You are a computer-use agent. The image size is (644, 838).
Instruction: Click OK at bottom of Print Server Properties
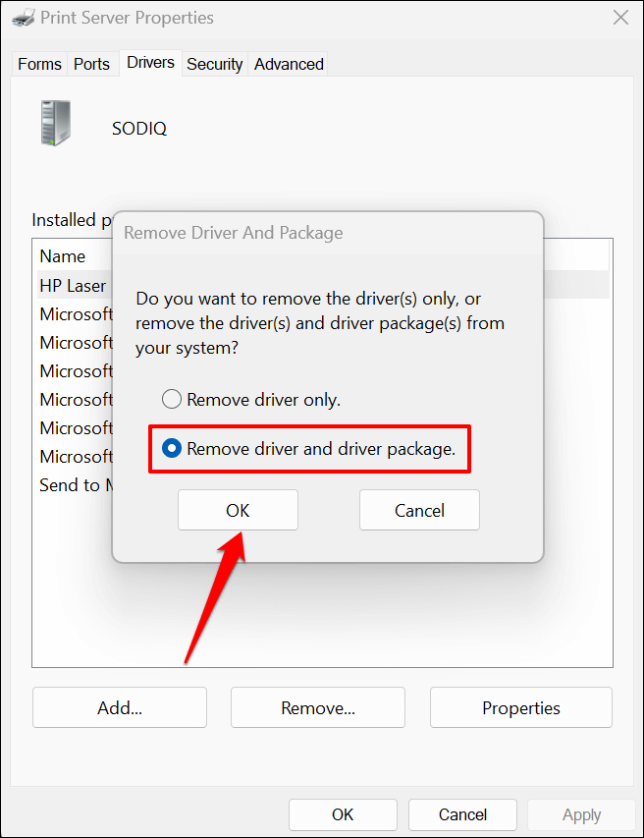pos(343,814)
